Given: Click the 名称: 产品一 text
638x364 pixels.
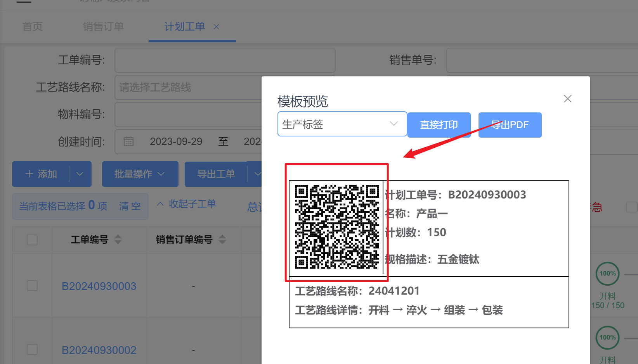Looking at the screenshot, I should [x=416, y=213].
